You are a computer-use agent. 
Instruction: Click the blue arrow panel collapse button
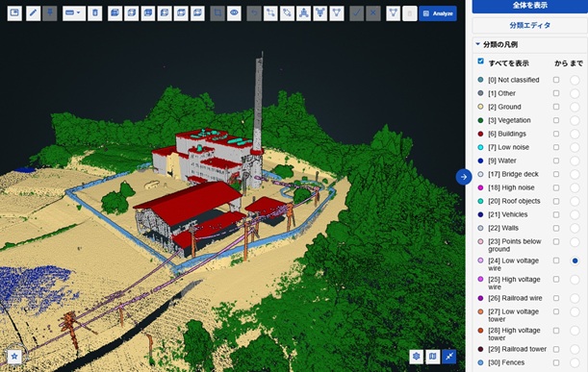pyautogui.click(x=464, y=177)
